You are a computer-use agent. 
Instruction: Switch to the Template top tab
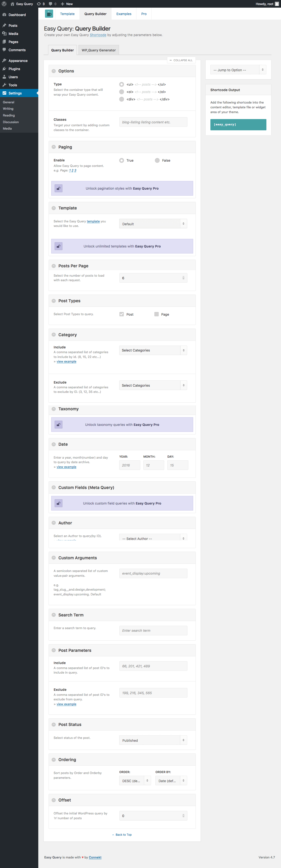point(67,14)
